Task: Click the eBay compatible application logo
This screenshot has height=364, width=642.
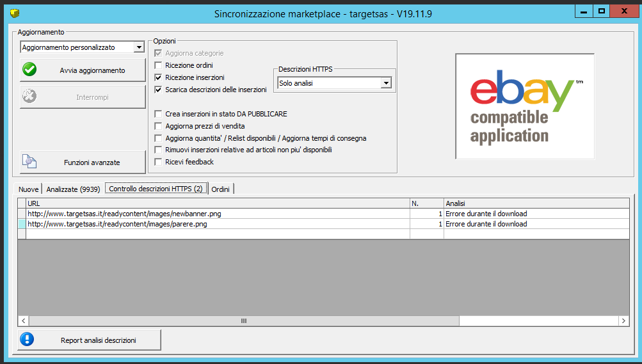Action: click(524, 106)
